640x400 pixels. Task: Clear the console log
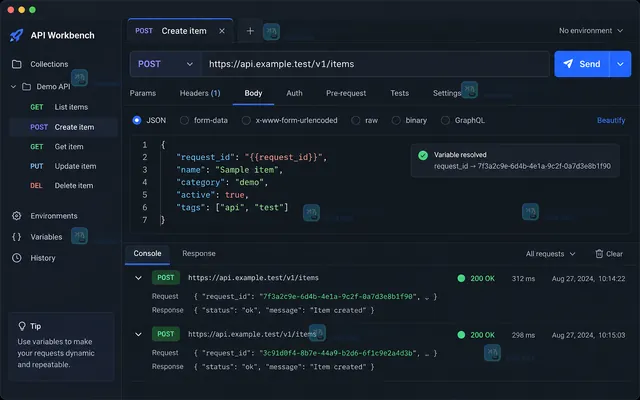tap(609, 254)
